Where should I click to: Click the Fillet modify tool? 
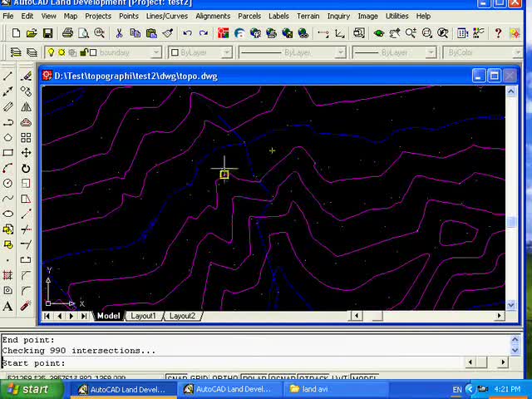26,290
